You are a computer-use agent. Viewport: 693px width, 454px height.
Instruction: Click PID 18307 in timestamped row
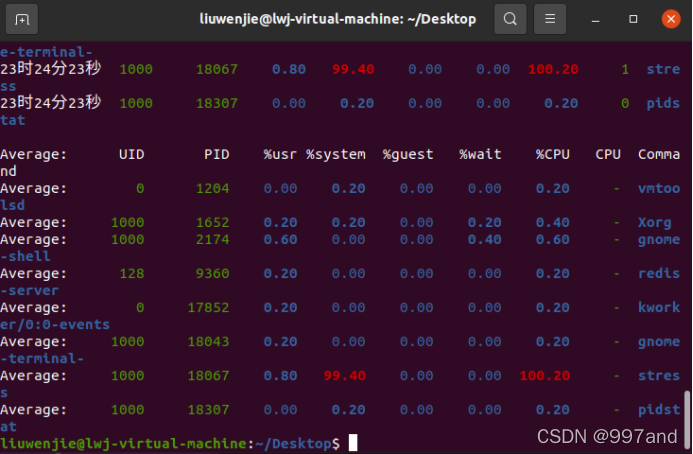pos(217,103)
